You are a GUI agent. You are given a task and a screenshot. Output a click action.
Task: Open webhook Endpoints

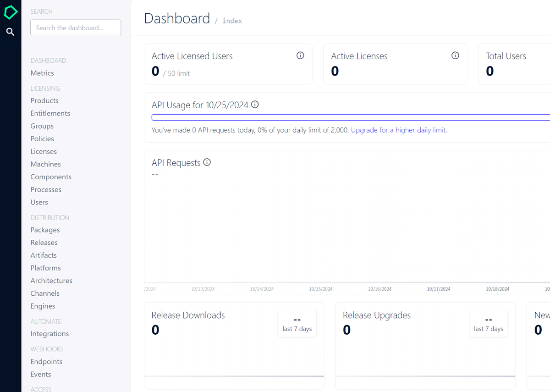click(x=46, y=361)
